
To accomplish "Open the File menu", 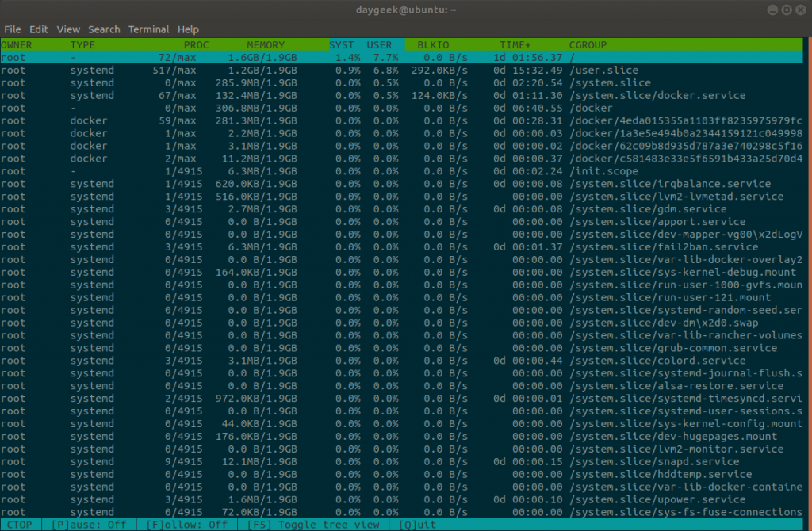I will click(x=13, y=29).
